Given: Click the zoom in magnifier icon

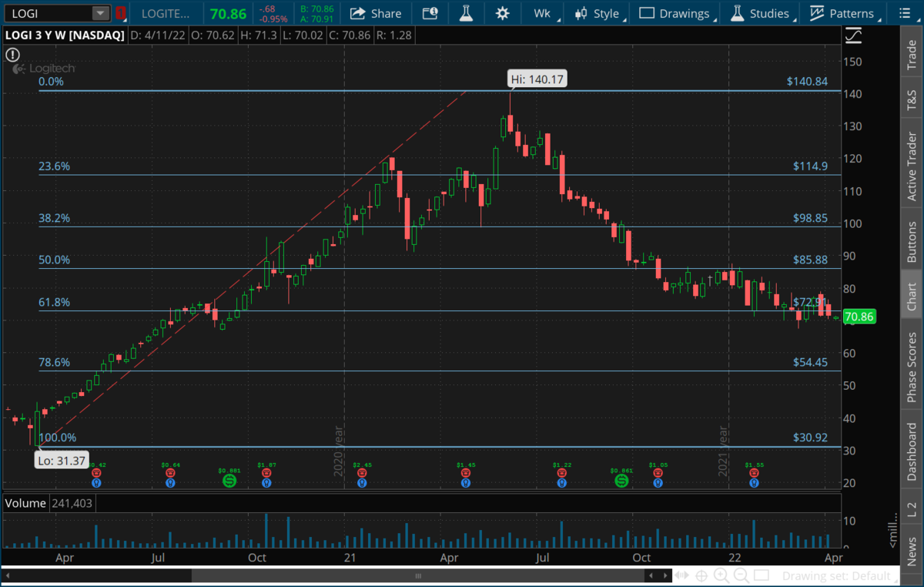Looking at the screenshot, I should pos(721,575).
